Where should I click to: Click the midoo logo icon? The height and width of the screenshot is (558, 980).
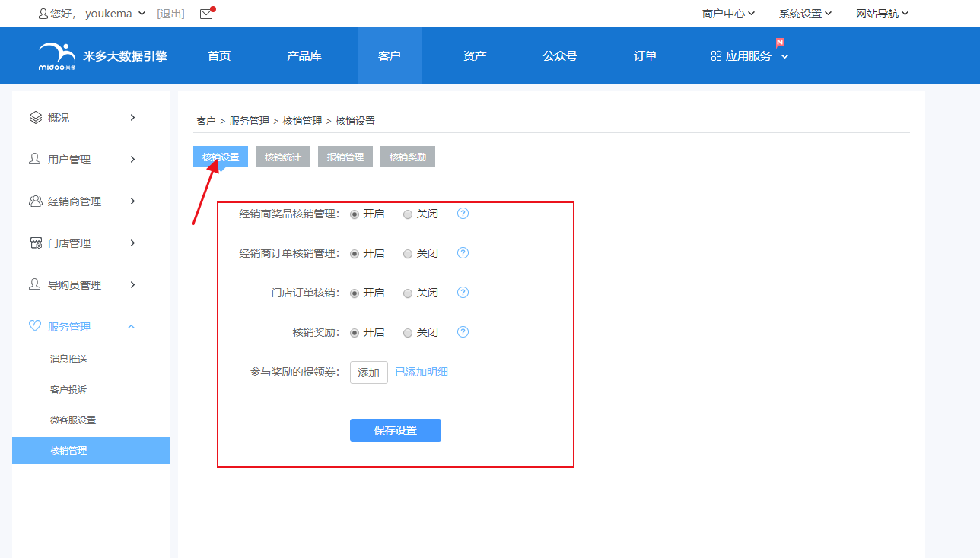pyautogui.click(x=57, y=55)
